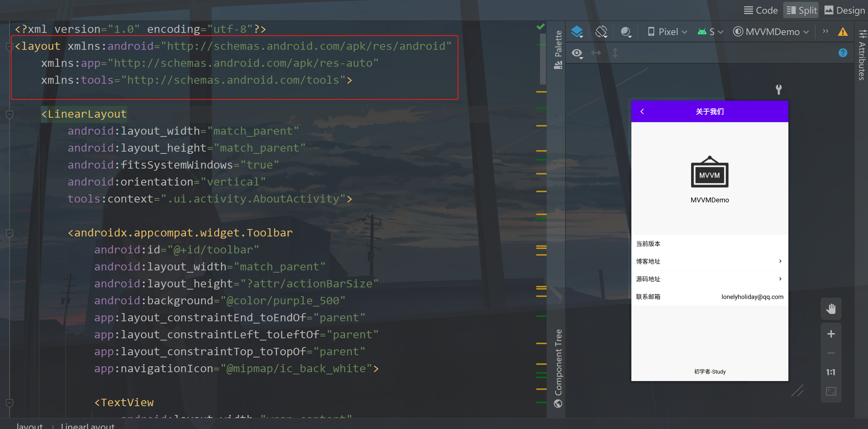Open the night mode selector icon
The height and width of the screenshot is (429, 868).
(x=625, y=31)
